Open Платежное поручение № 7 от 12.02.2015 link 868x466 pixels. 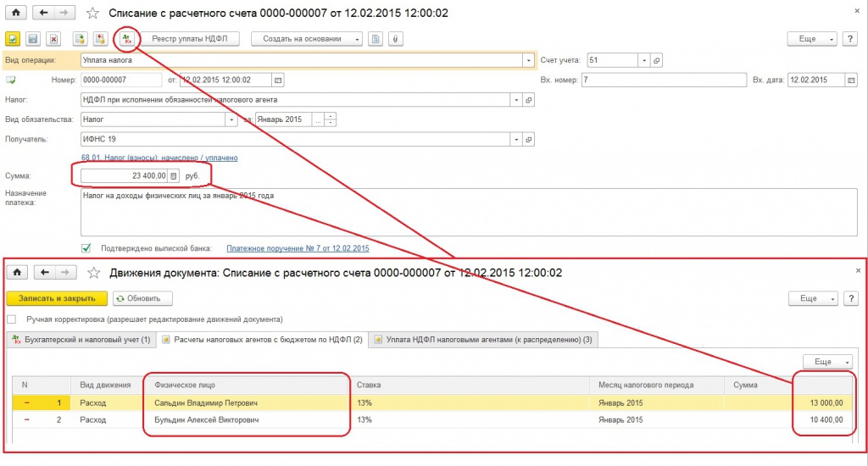[x=298, y=248]
